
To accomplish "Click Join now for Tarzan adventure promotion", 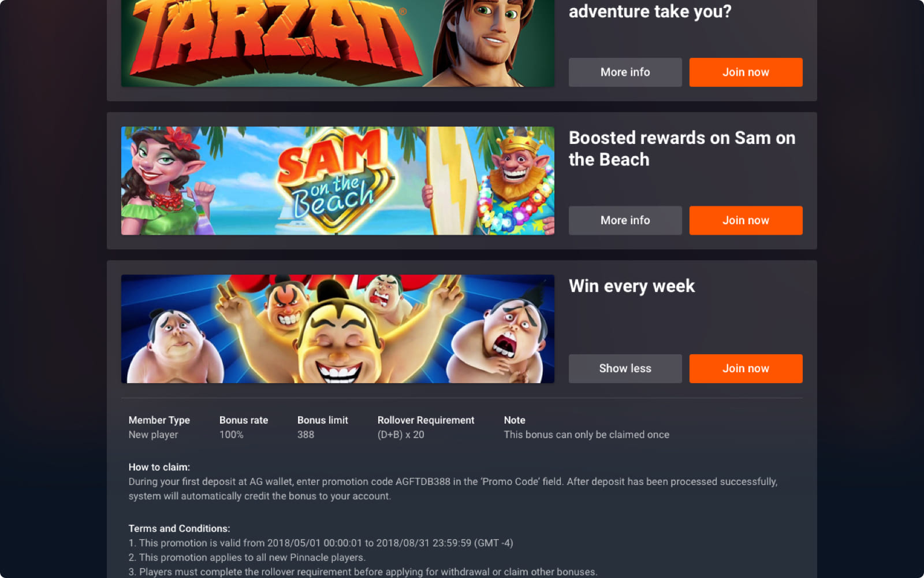I will (746, 72).
